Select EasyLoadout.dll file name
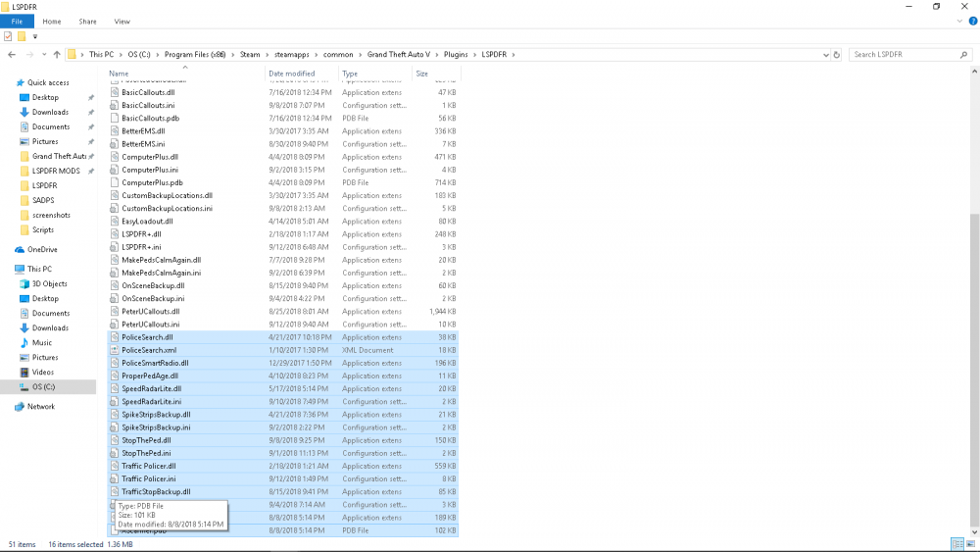 click(x=148, y=222)
